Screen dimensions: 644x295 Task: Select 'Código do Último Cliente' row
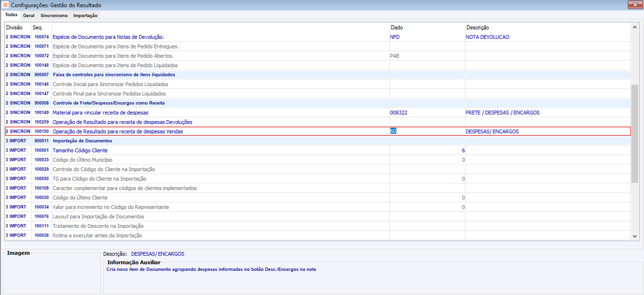(317, 197)
